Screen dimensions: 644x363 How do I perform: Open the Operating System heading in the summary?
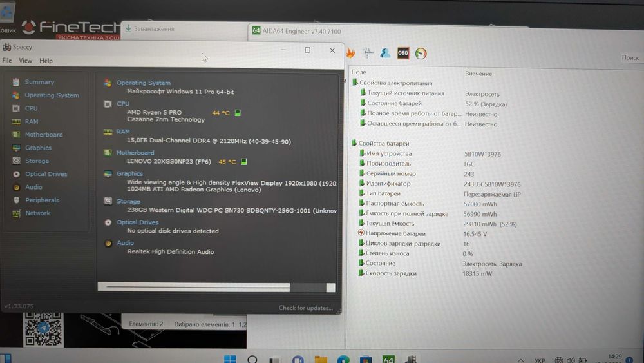tap(144, 83)
